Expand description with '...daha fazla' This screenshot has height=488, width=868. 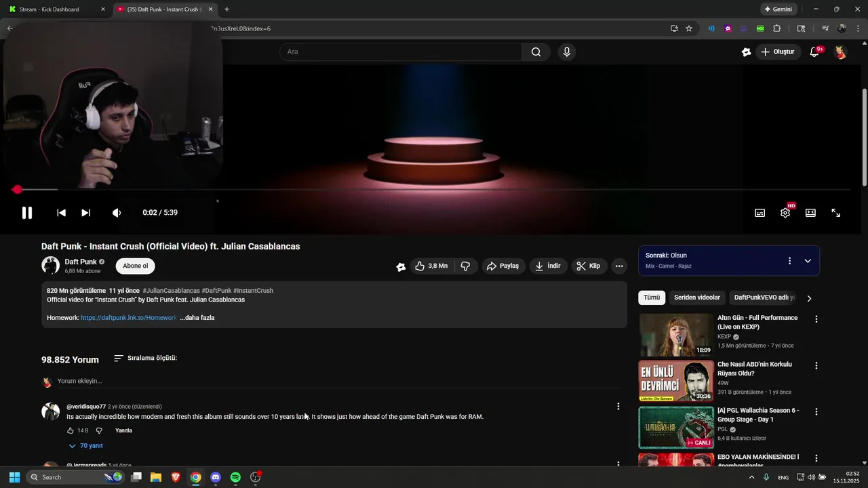(197, 317)
